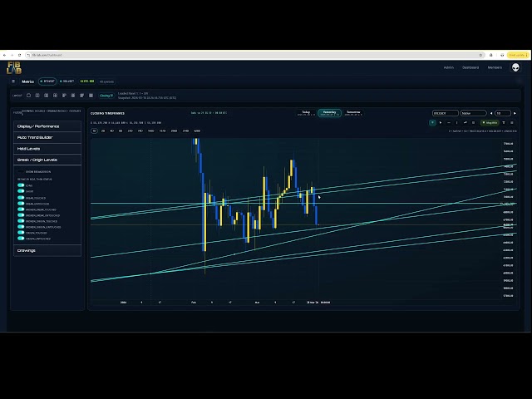Select the first single-pane layout icon
The image size is (532, 399).
[28, 96]
